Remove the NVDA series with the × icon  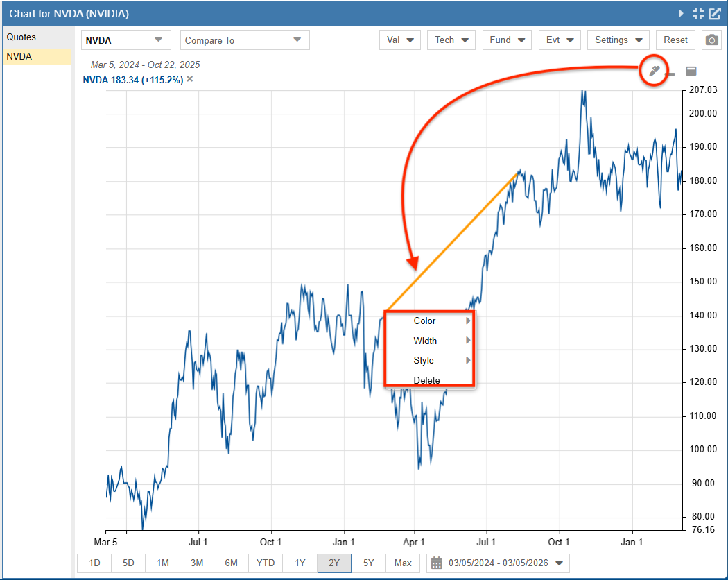190,79
